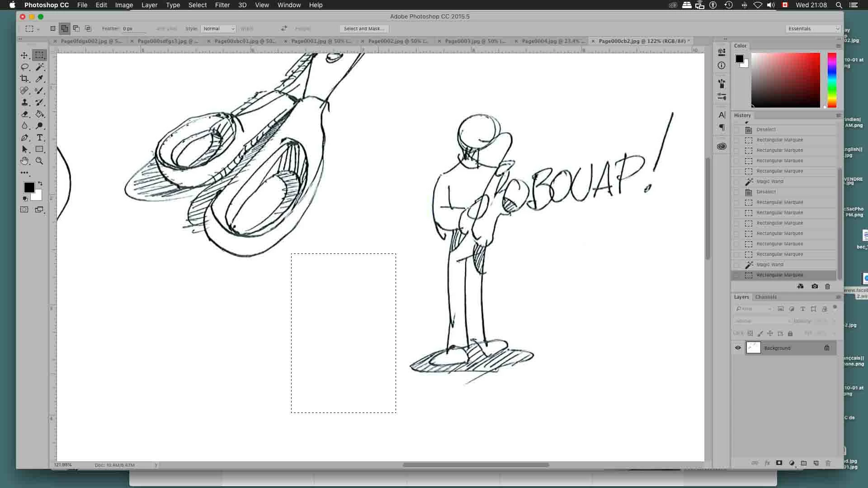Click the Select and Mask button
The image size is (868, 488).
click(363, 28)
